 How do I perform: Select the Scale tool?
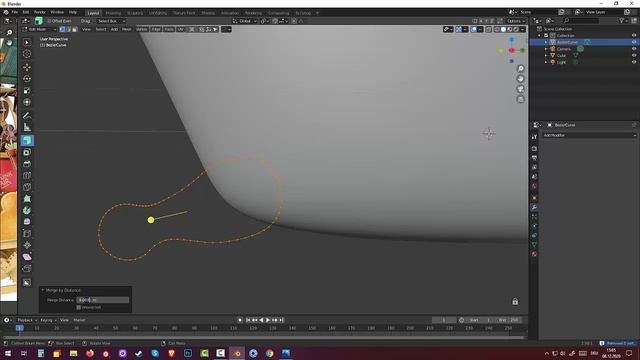click(27, 90)
